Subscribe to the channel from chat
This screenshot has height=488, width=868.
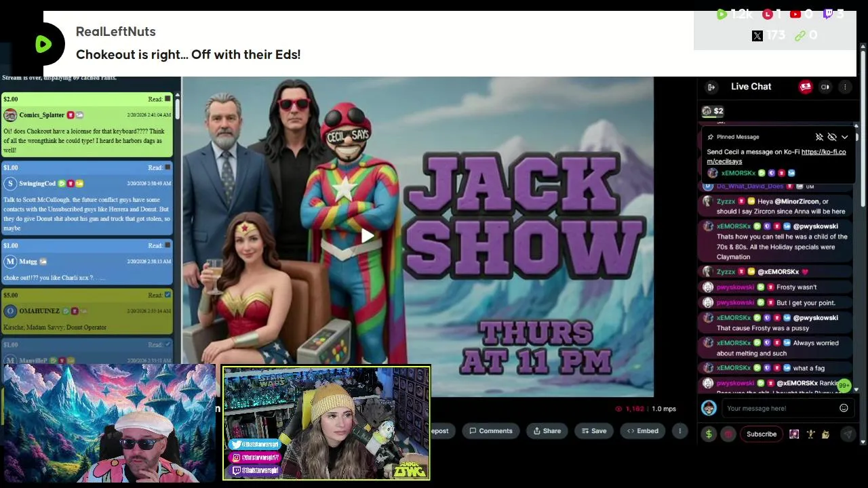[x=762, y=434]
